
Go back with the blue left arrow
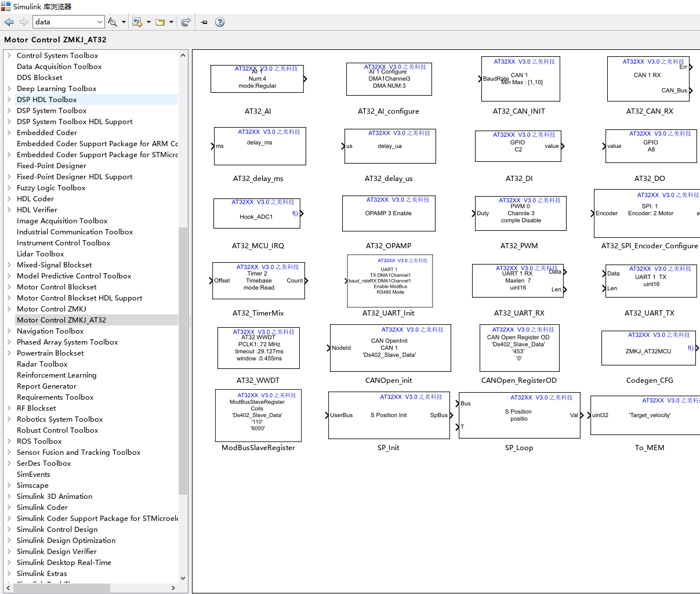pyautogui.click(x=9, y=22)
